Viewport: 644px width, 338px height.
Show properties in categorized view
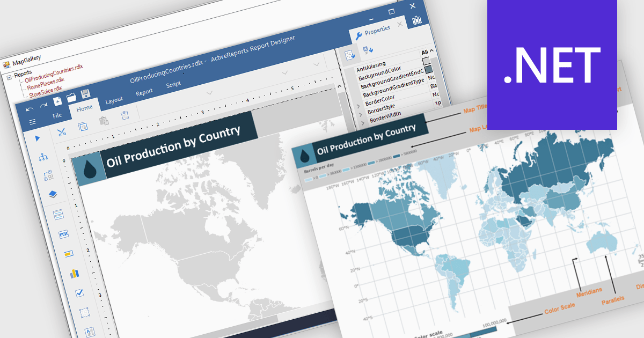[x=349, y=54]
